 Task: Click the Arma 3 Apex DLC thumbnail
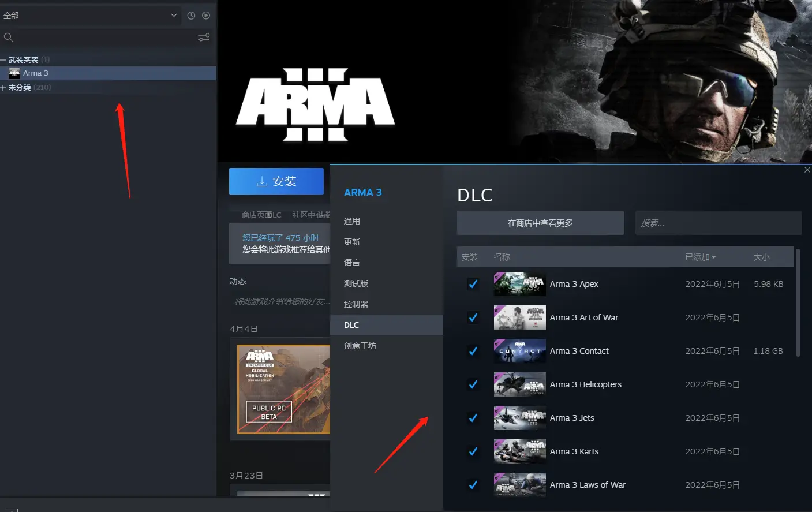[520, 284]
